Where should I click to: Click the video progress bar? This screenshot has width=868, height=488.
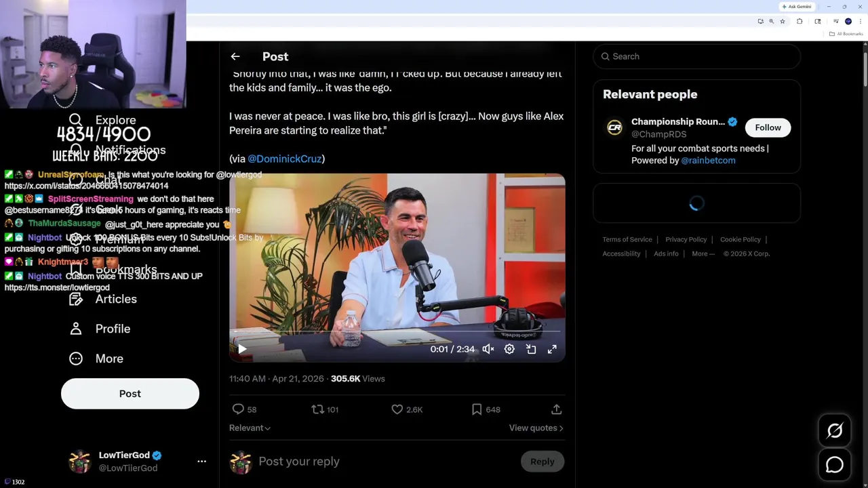click(x=397, y=333)
